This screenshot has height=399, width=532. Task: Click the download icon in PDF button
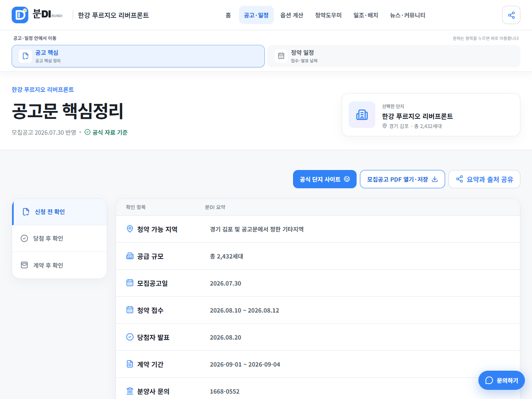point(435,179)
